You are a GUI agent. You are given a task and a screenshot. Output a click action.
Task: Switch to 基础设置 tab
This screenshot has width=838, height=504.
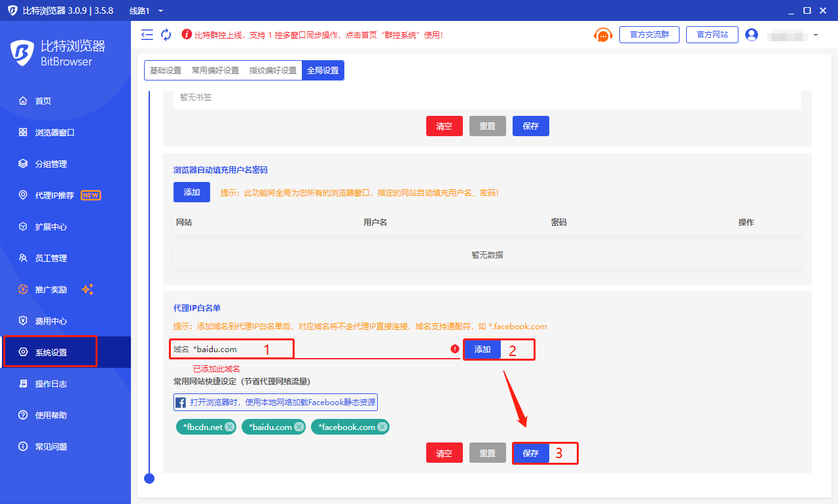165,71
